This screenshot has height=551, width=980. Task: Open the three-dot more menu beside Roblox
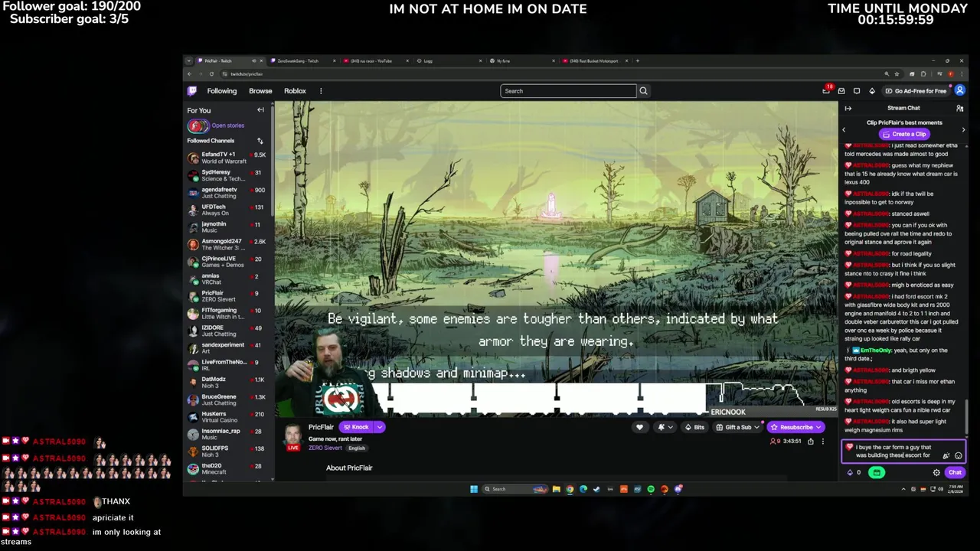pos(321,91)
